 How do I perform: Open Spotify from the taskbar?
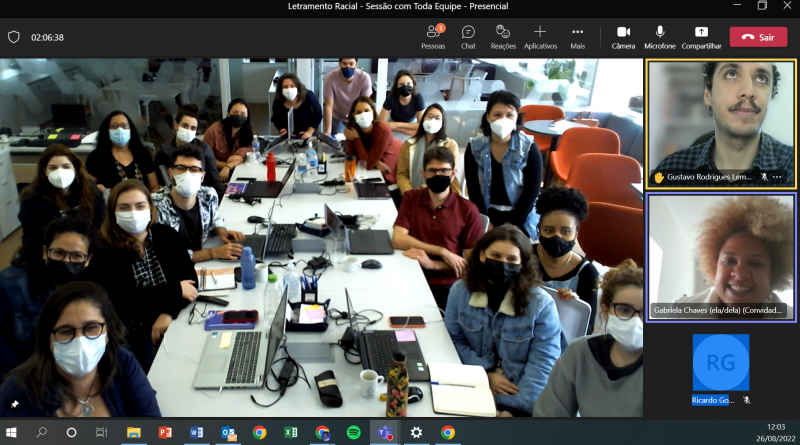click(353, 432)
